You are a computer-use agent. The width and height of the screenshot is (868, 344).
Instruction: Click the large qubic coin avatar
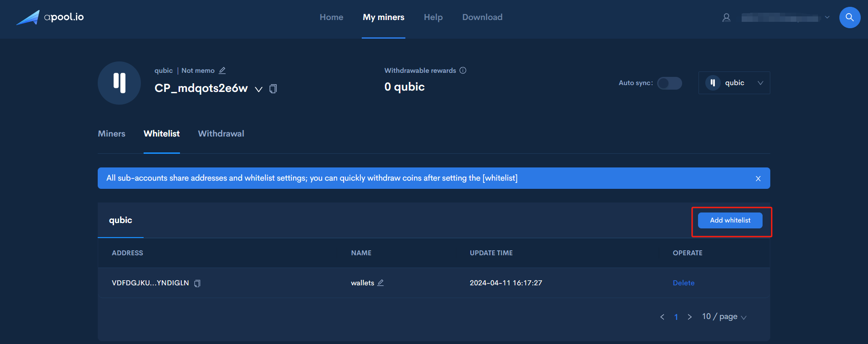(119, 83)
